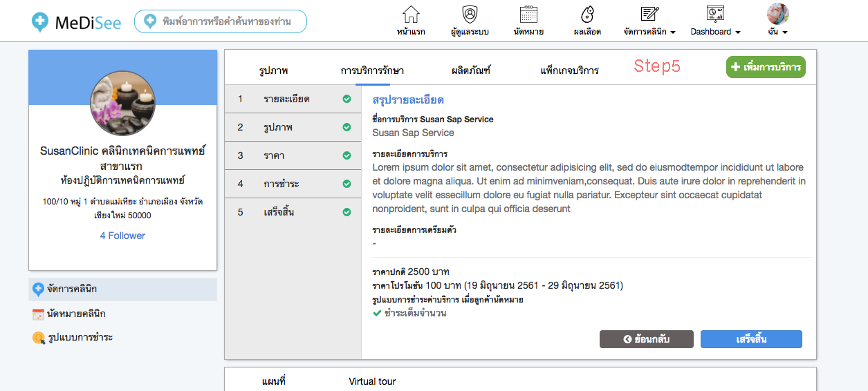The width and height of the screenshot is (868, 391).
Task: Go to home page icon (หน้าแรก)
Action: (411, 15)
